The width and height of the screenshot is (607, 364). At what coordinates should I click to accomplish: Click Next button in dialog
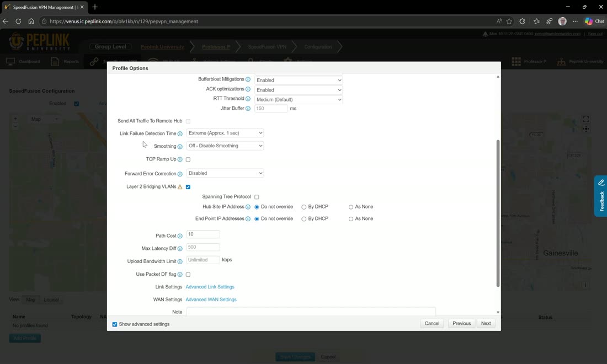tap(486, 323)
